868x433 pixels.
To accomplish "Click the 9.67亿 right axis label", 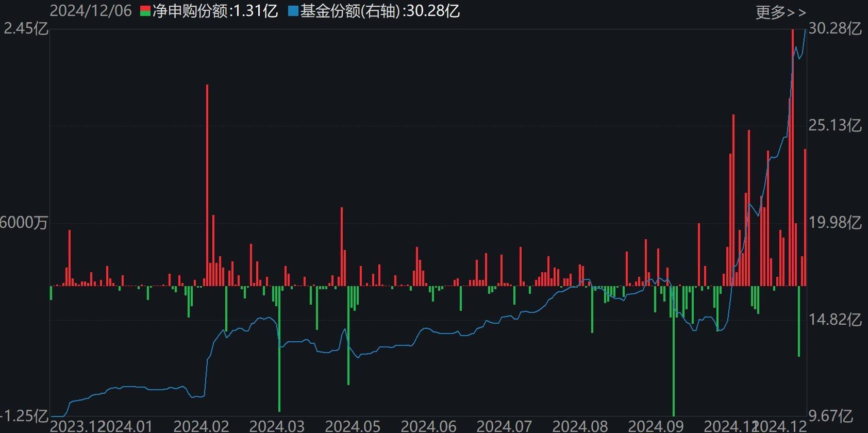I will [x=834, y=416].
